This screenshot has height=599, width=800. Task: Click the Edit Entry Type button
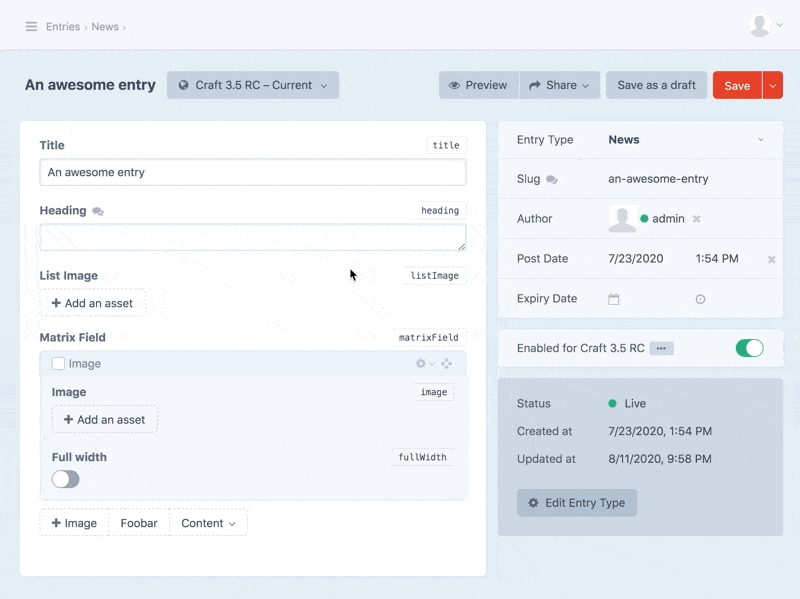coord(576,503)
